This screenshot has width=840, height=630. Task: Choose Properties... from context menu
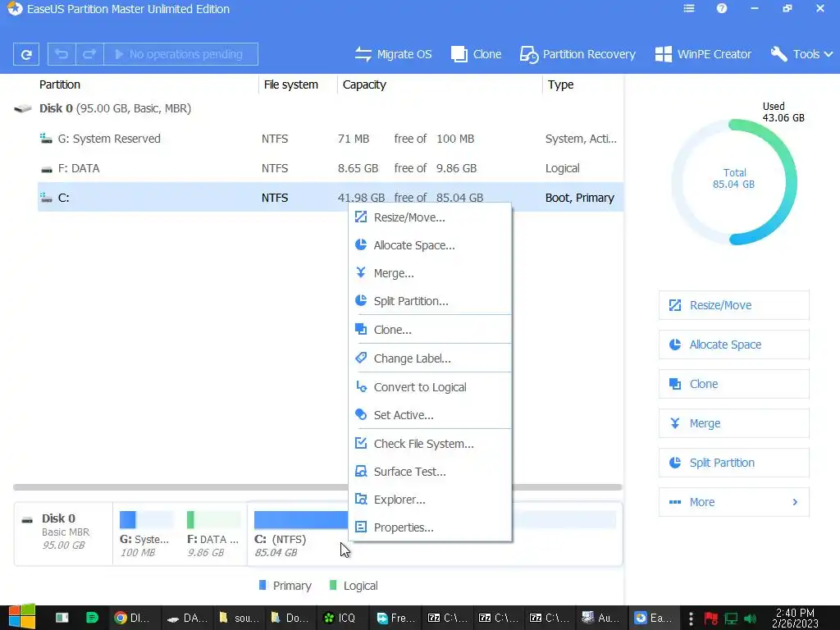click(x=430, y=527)
